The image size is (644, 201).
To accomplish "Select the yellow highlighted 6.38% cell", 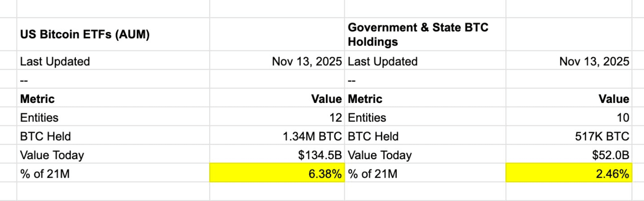I will coord(277,174).
